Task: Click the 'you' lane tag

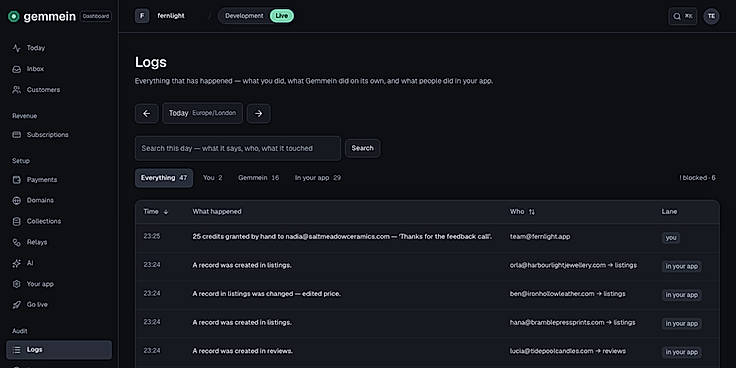Action: coord(671,238)
